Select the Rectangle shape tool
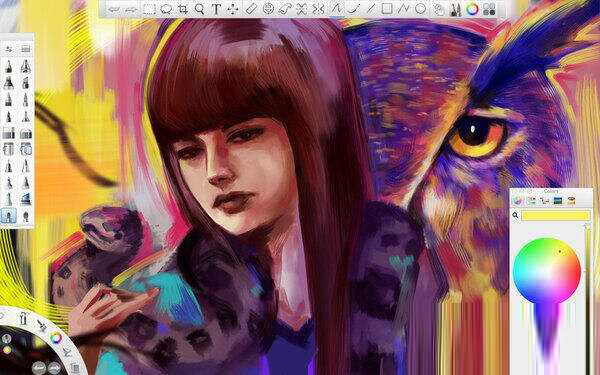 point(387,9)
